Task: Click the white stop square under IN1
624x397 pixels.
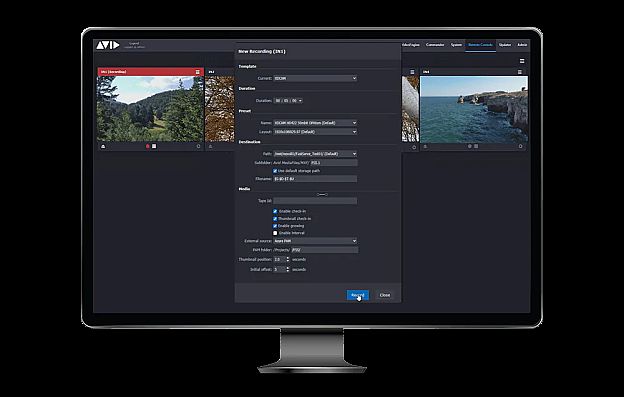Action: pyautogui.click(x=154, y=146)
